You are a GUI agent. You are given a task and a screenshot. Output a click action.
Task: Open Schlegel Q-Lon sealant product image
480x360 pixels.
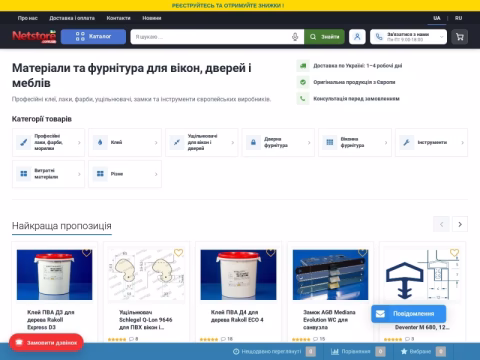click(146, 275)
